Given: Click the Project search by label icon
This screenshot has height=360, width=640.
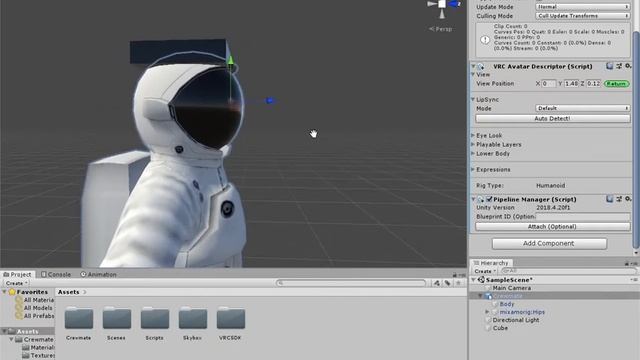Looking at the screenshot, I should [x=447, y=283].
